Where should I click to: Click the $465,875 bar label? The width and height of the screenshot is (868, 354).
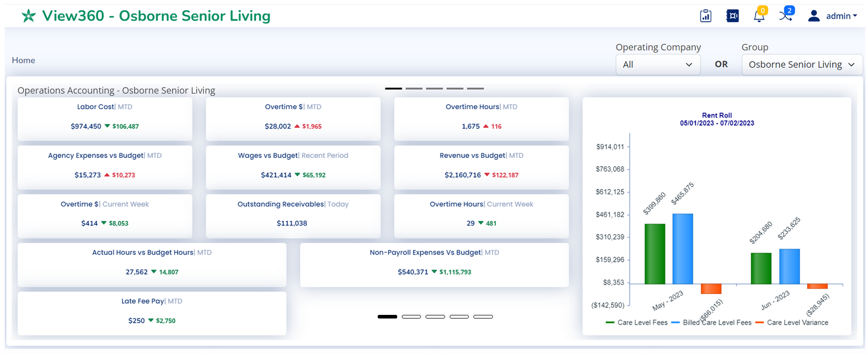[x=683, y=194]
